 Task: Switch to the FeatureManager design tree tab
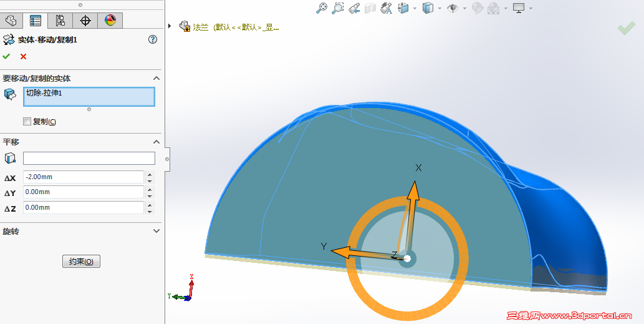pos(11,20)
